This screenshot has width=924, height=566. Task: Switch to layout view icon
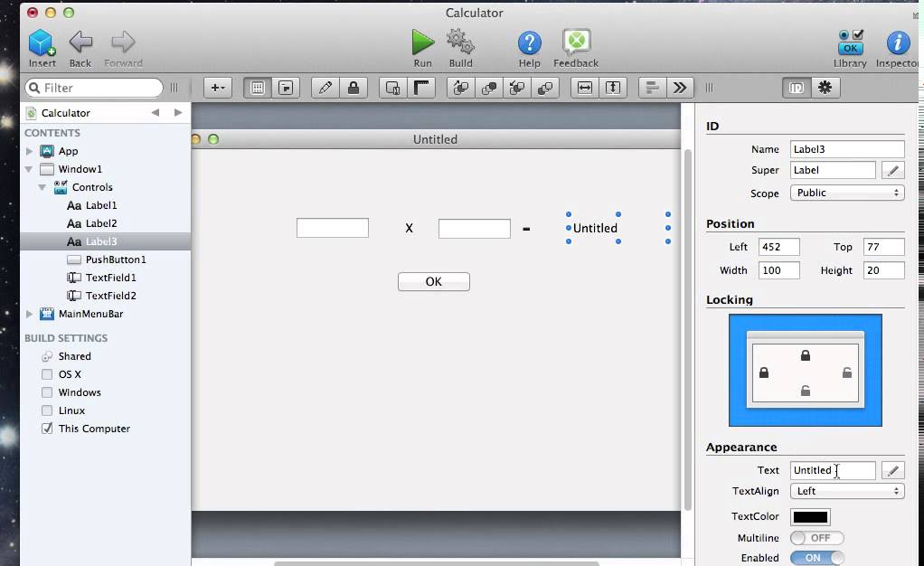click(258, 88)
